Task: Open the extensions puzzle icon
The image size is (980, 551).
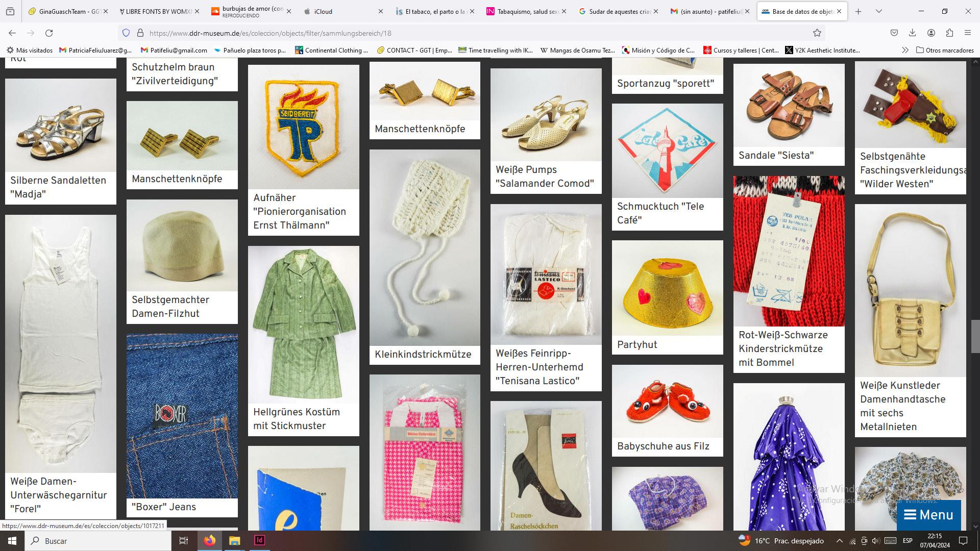Action: click(949, 33)
